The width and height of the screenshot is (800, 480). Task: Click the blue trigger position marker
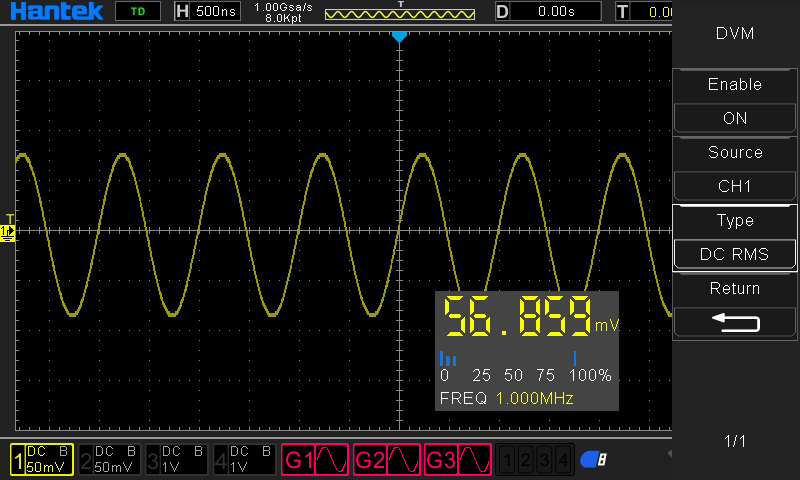click(399, 37)
